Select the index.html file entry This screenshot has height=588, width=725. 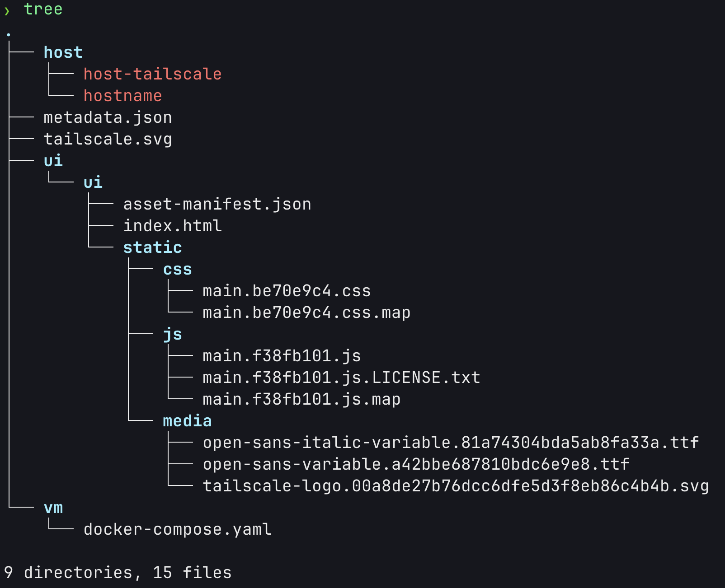coord(172,226)
